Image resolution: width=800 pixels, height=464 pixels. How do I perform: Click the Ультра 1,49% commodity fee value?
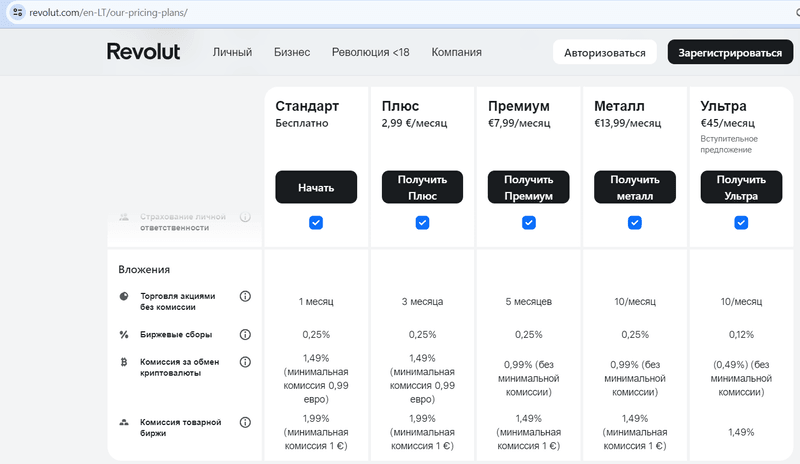[741, 432]
